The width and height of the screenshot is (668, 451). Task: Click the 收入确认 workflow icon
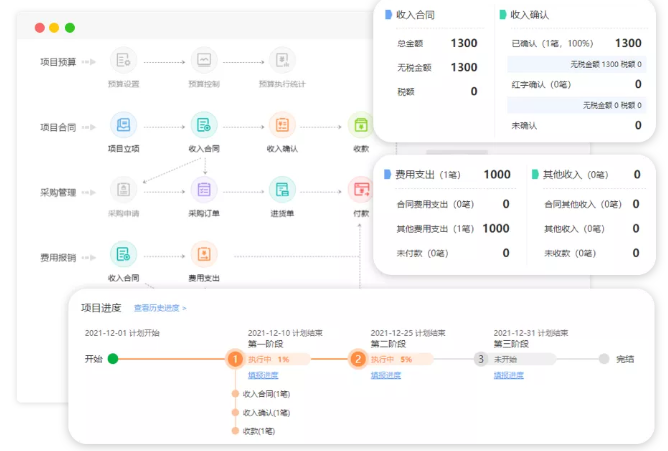(x=282, y=125)
